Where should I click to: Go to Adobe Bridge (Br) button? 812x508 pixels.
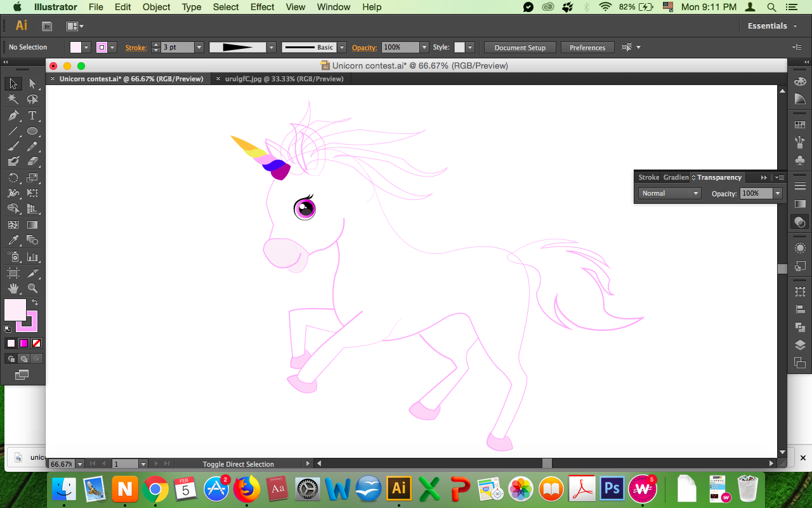click(x=46, y=26)
